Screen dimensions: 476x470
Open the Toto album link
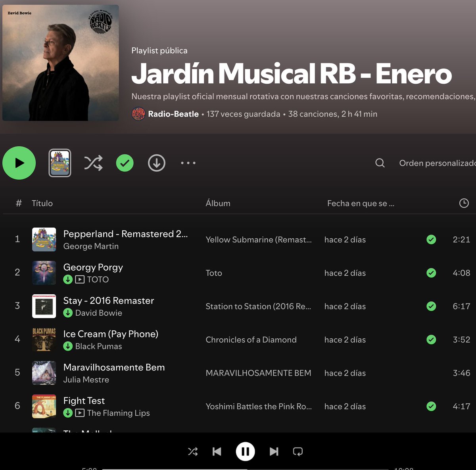point(214,273)
